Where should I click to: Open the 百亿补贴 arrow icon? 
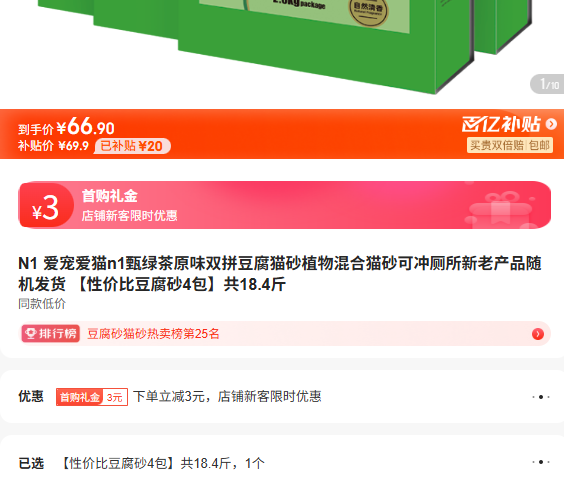click(551, 124)
